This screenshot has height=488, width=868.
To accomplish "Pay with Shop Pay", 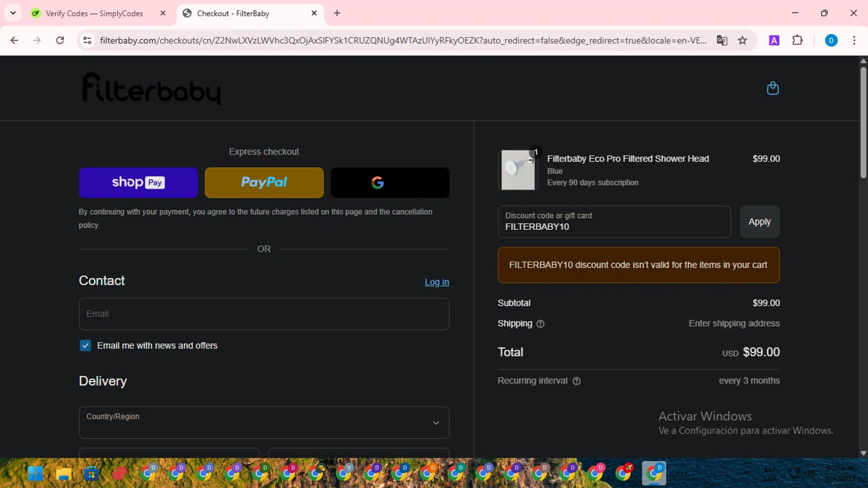I will pyautogui.click(x=138, y=183).
